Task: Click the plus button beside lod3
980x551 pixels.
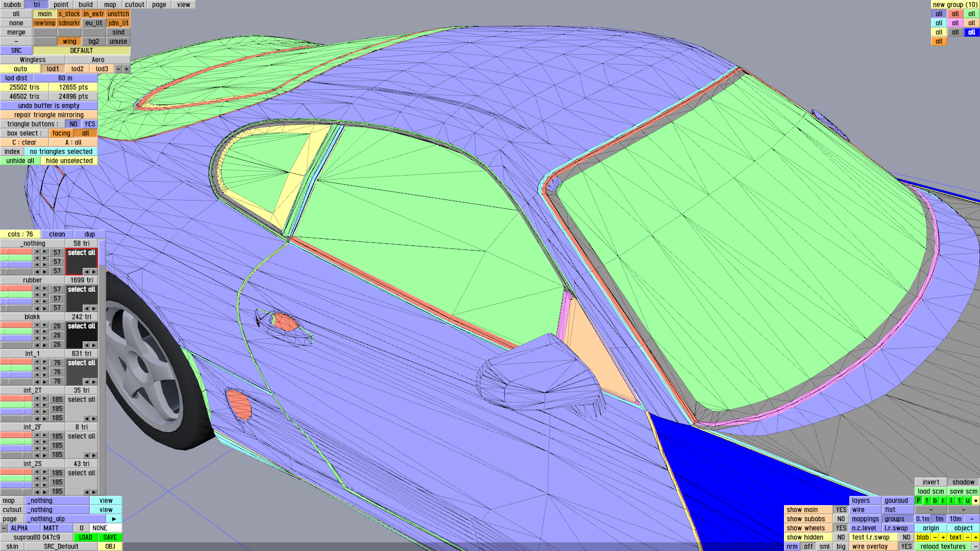Action: (x=127, y=69)
